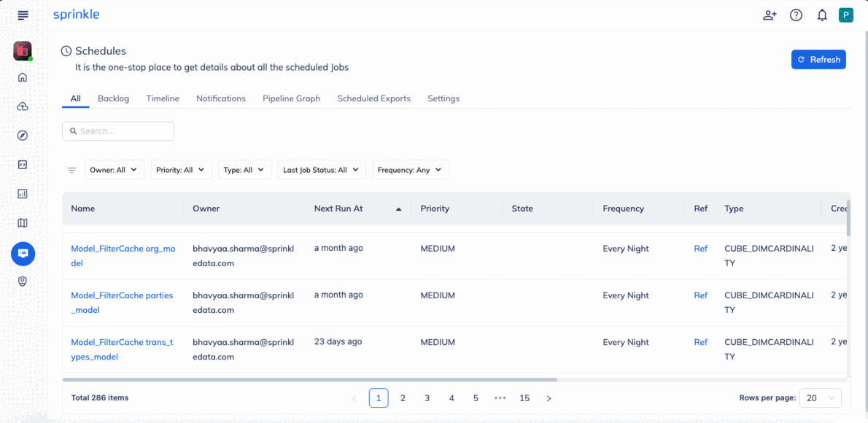
Task: Click the vertical table scrollbar
Action: pos(848,220)
